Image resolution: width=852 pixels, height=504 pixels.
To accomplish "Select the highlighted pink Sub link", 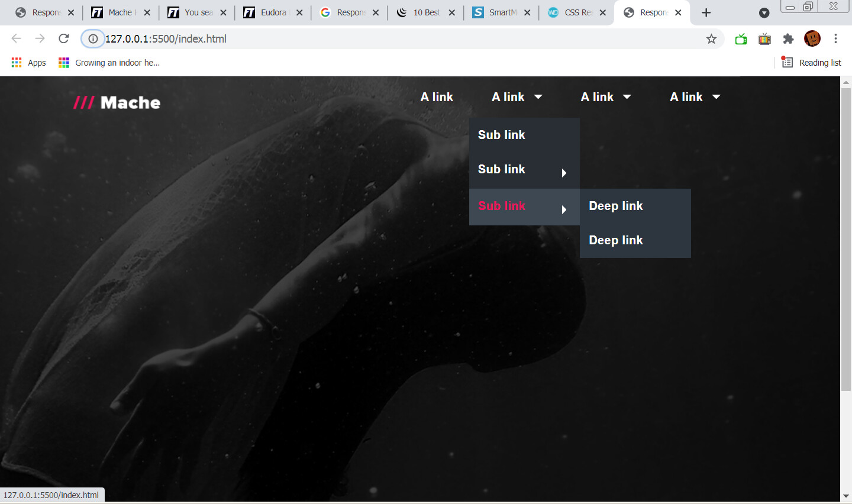I will pos(524,207).
